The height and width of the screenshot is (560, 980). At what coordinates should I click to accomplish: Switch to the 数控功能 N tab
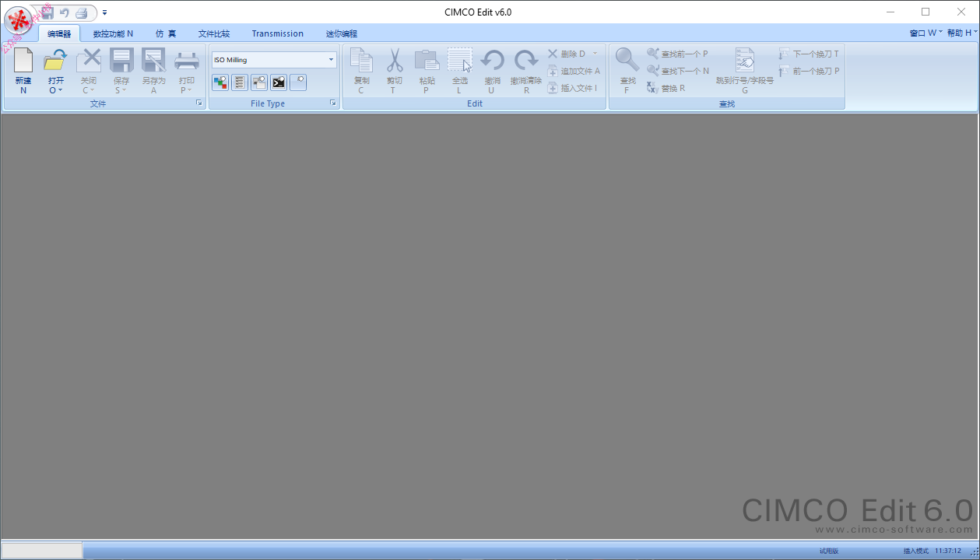[113, 33]
